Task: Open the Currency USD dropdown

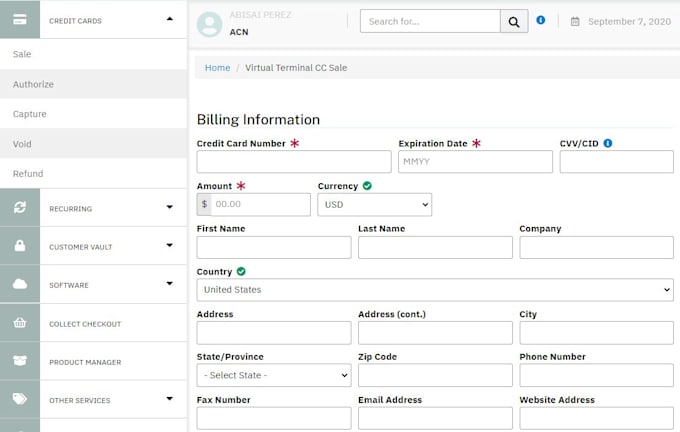Action: 374,204
